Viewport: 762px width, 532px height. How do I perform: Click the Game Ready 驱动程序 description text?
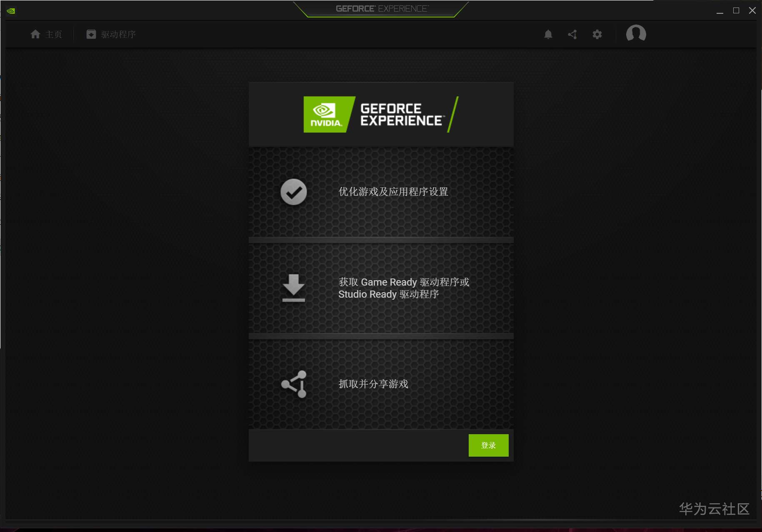(404, 288)
